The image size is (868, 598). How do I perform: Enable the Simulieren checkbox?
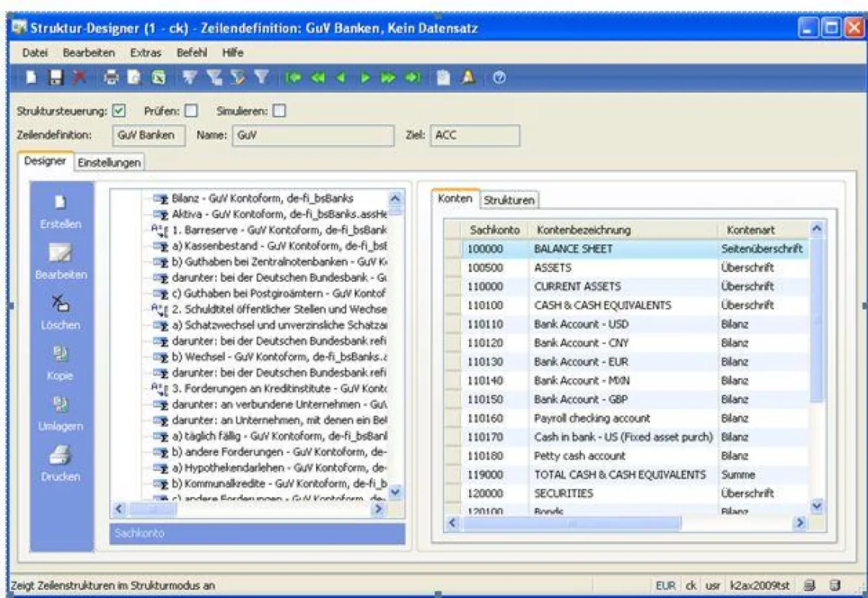coord(279,111)
